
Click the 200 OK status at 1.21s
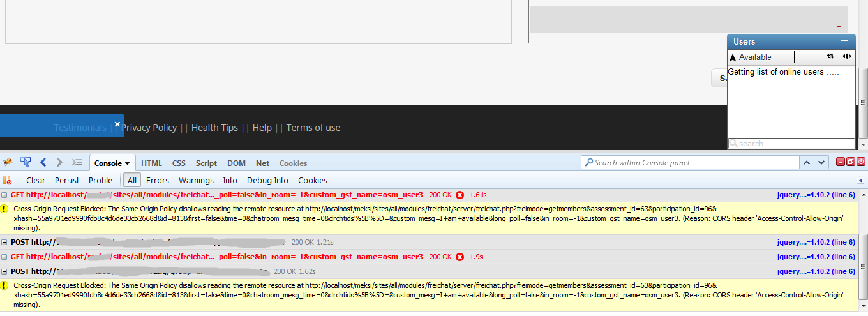pos(303,242)
